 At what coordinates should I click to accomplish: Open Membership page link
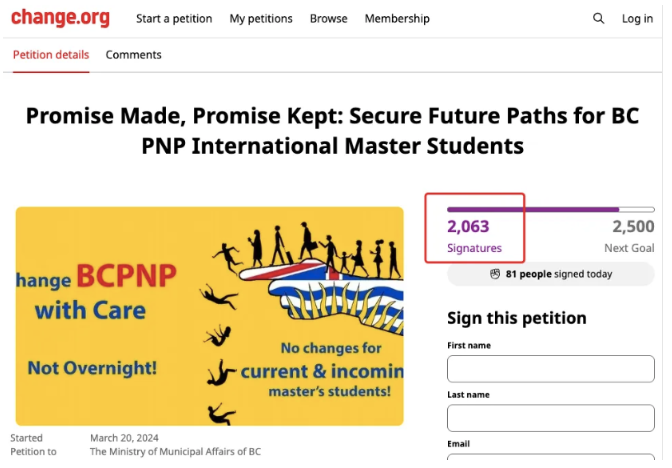pos(397,19)
